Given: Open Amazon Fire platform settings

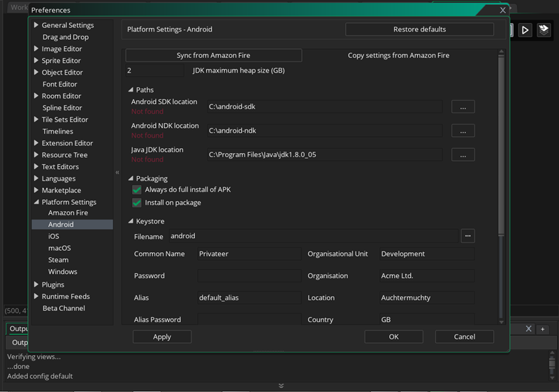Looking at the screenshot, I should 68,212.
